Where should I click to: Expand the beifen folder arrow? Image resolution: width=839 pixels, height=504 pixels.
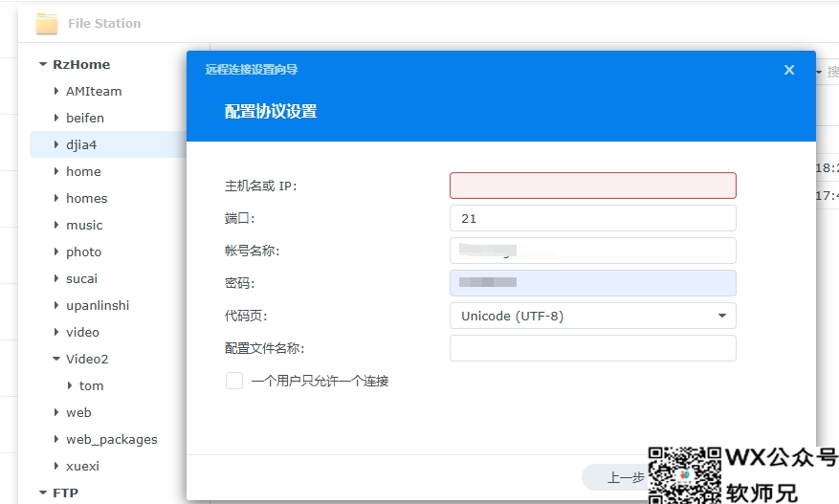pos(56,118)
